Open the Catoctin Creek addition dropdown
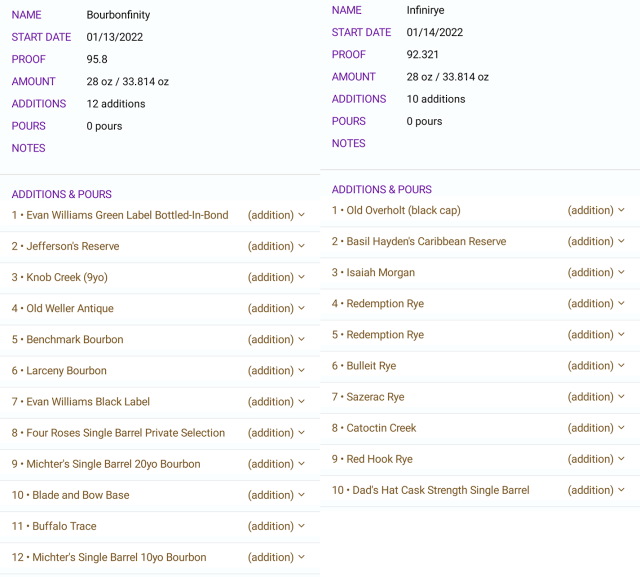 point(621,428)
